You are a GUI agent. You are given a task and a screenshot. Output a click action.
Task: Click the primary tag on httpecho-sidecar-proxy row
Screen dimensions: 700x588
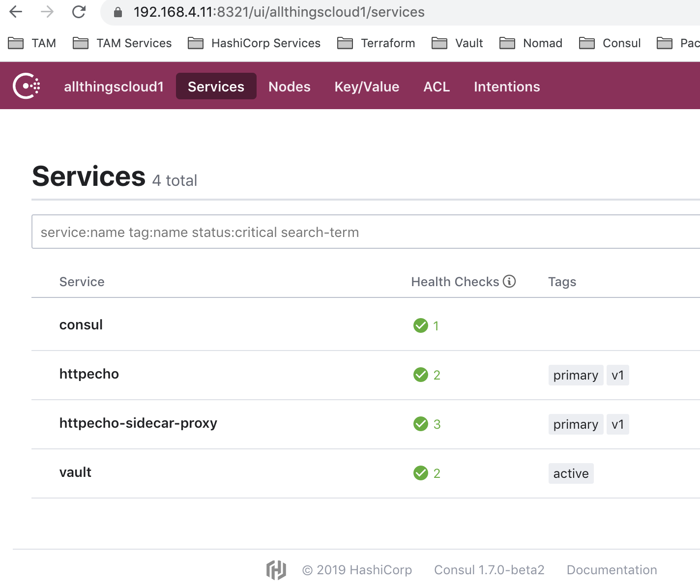(576, 424)
